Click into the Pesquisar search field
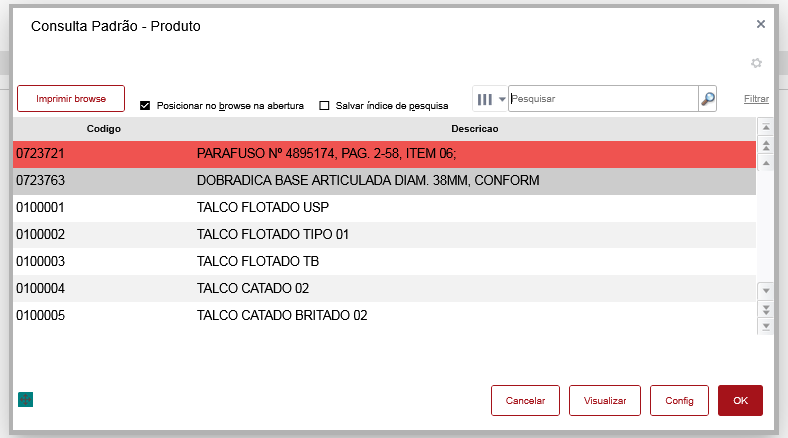Viewport: 788px width, 438px height. [x=602, y=99]
